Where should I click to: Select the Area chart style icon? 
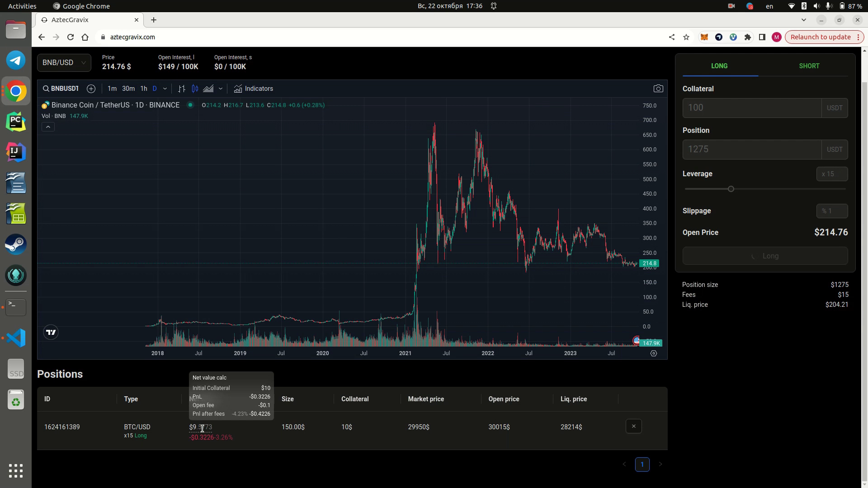[x=208, y=89]
